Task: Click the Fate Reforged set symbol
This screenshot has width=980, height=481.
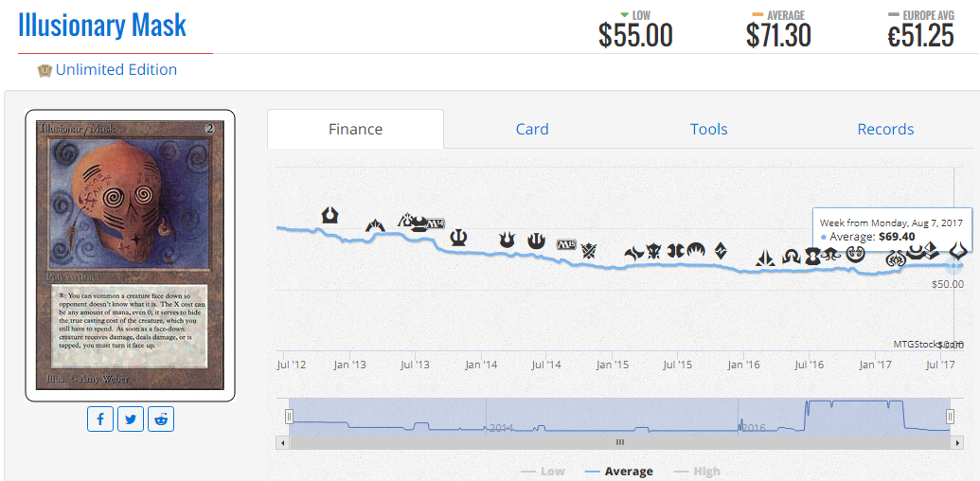Action: click(634, 253)
